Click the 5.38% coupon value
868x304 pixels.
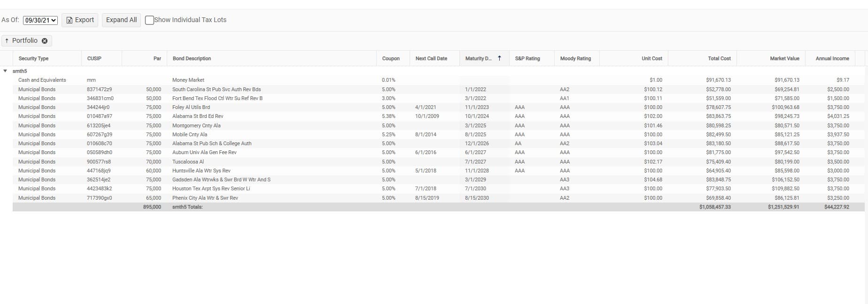tap(388, 116)
